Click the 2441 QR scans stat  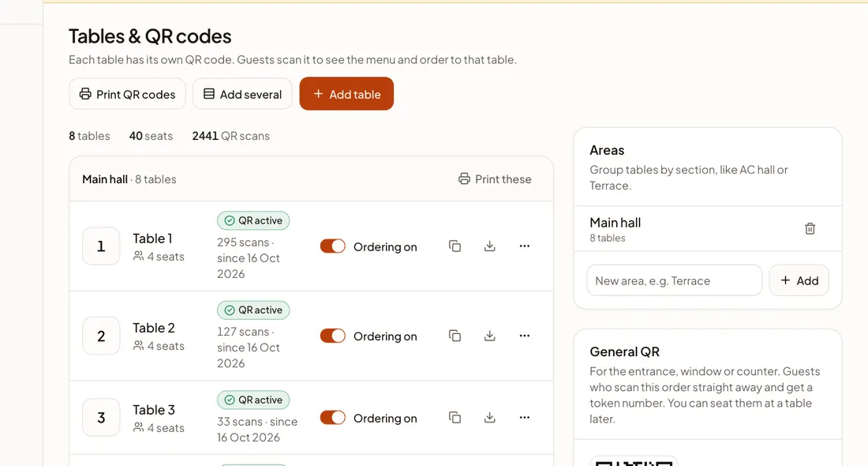(x=231, y=136)
